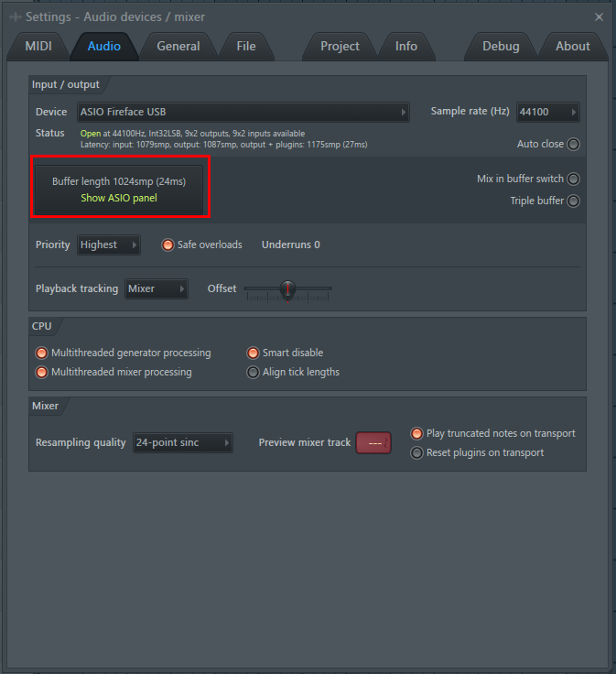Choose Resampling quality 24-point sinc dropdown
This screenshot has height=674, width=616.
[182, 442]
